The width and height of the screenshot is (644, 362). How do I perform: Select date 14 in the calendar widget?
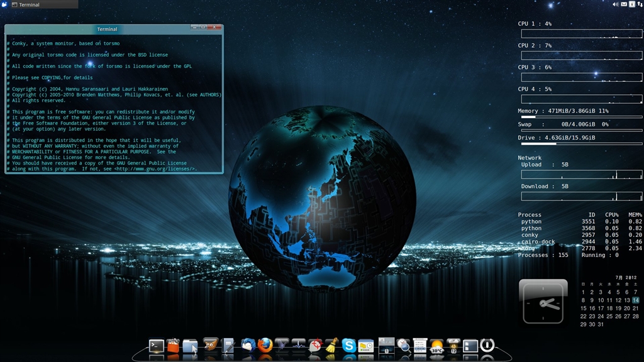tap(636, 300)
